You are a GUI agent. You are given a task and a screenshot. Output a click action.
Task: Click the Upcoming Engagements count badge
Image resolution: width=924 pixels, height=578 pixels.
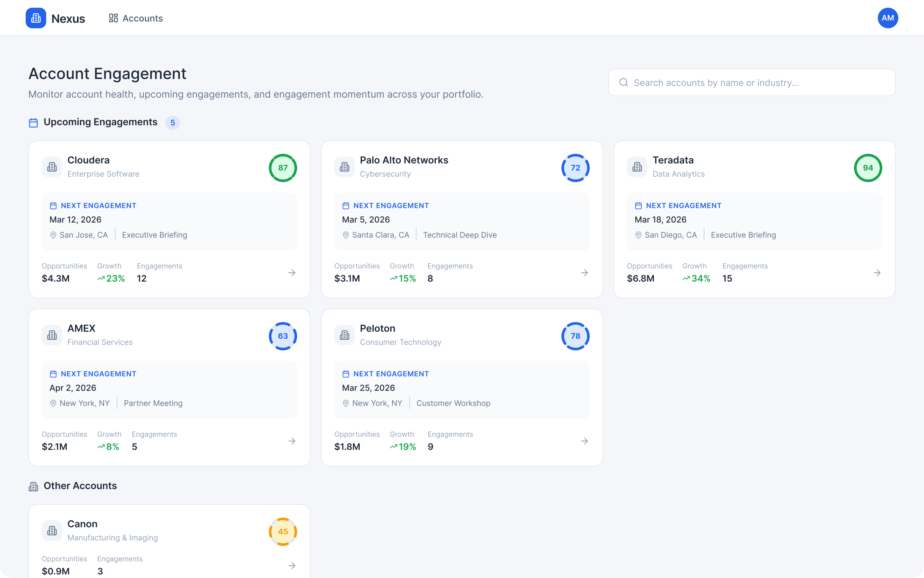173,123
